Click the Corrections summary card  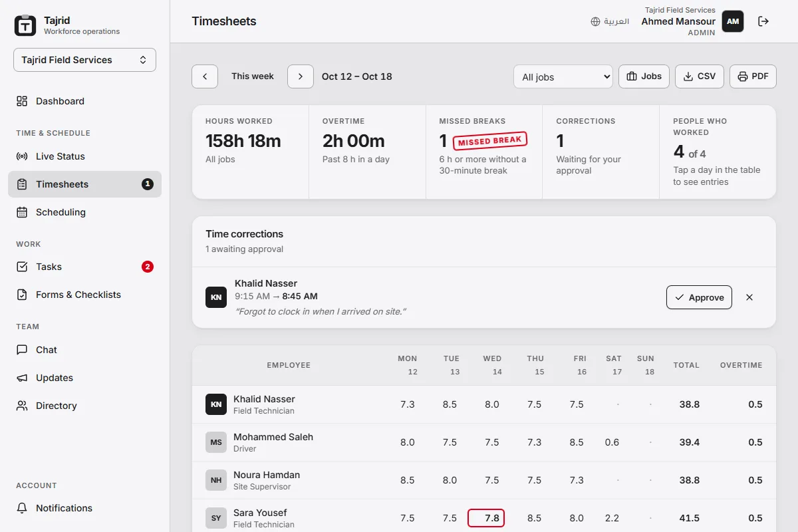(x=600, y=152)
